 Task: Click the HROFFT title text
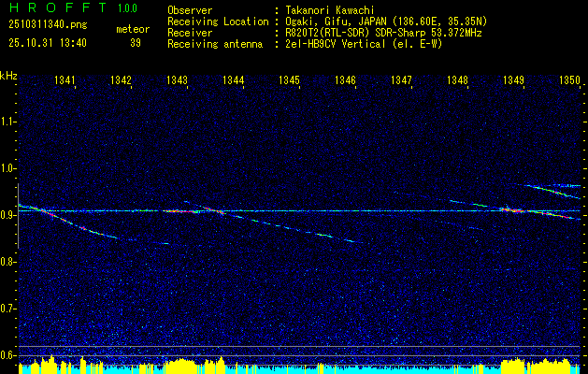click(x=54, y=8)
